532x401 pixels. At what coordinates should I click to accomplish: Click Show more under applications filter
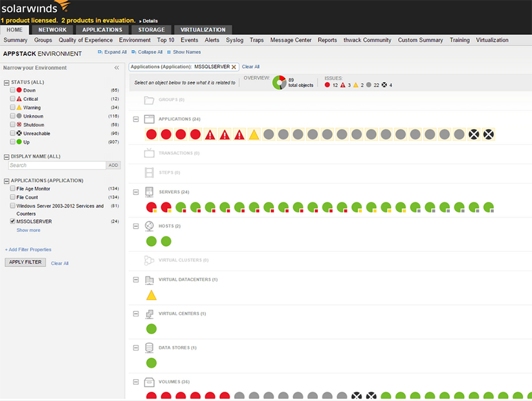pos(29,230)
